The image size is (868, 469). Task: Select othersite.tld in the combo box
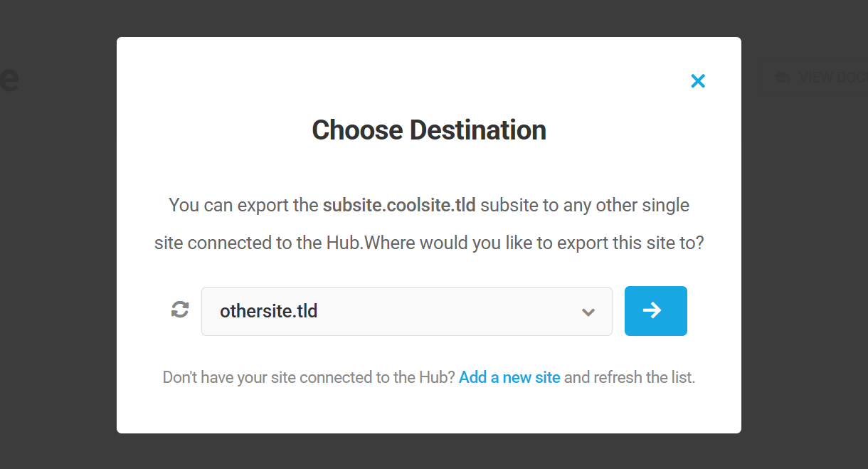click(x=406, y=311)
